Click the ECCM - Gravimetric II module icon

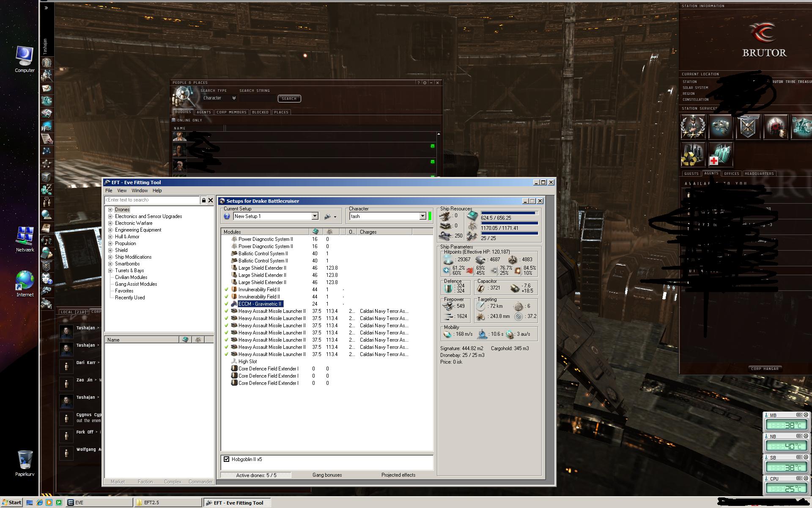pyautogui.click(x=234, y=304)
